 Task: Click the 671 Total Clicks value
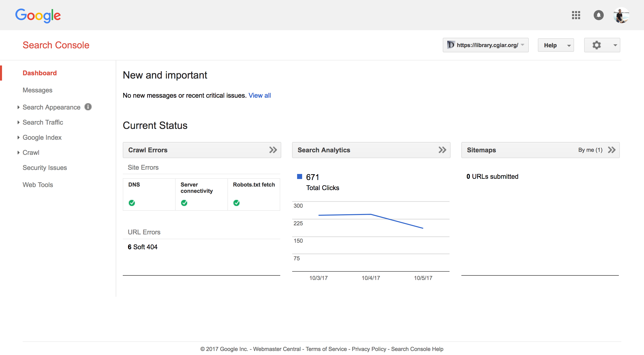tap(312, 177)
